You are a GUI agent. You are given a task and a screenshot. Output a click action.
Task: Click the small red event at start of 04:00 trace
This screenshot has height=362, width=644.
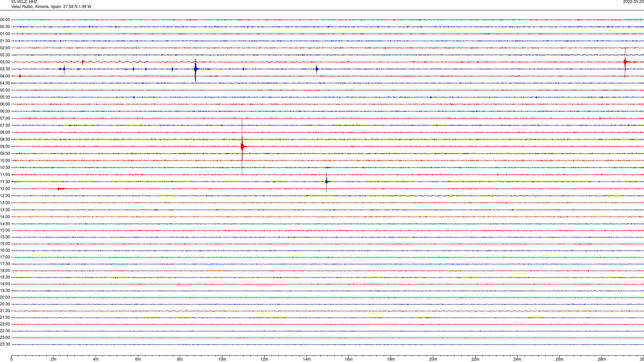(20, 76)
